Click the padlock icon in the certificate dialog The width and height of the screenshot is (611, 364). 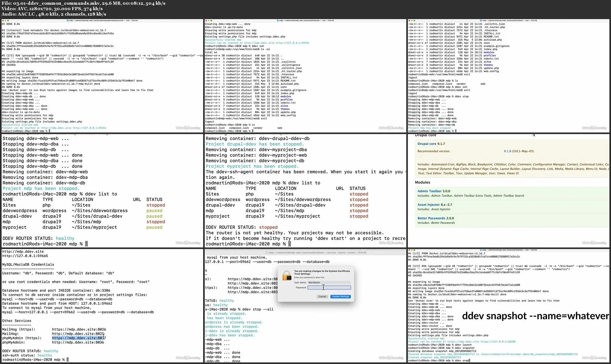pos(287,275)
